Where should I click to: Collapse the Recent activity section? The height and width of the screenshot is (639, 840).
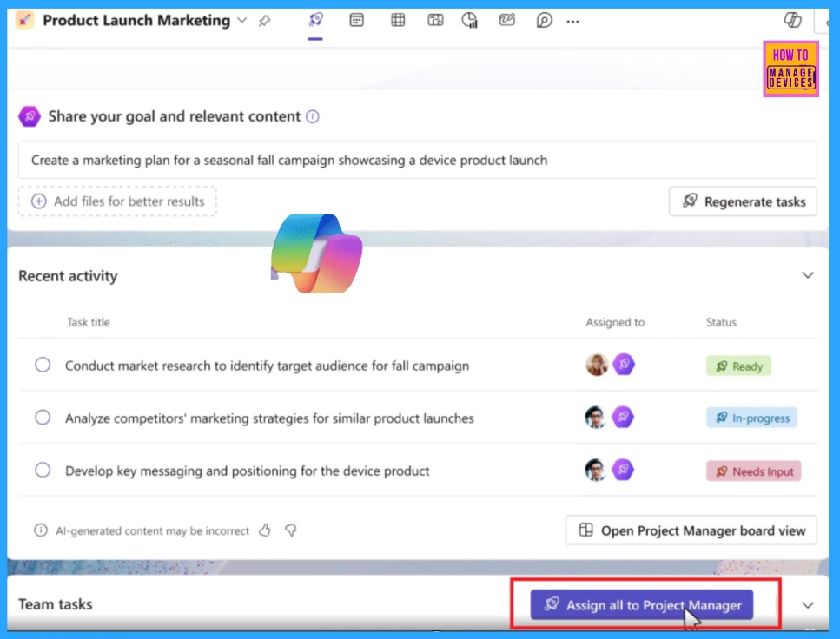click(x=807, y=275)
